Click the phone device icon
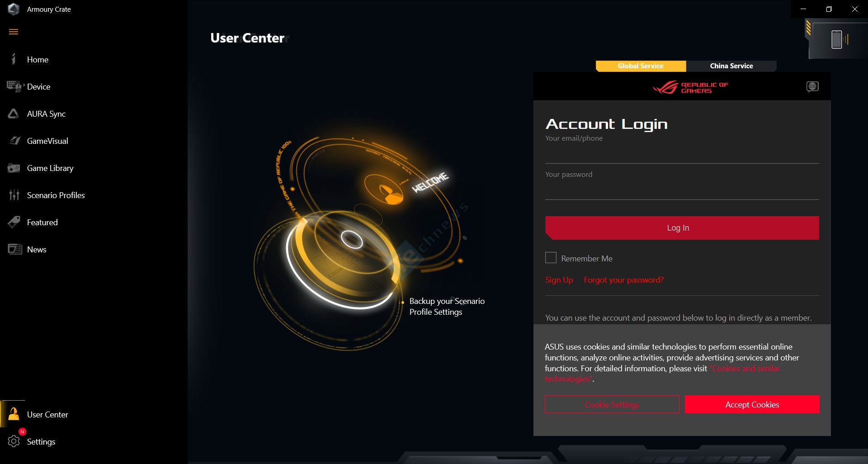This screenshot has height=464, width=868. [x=837, y=39]
